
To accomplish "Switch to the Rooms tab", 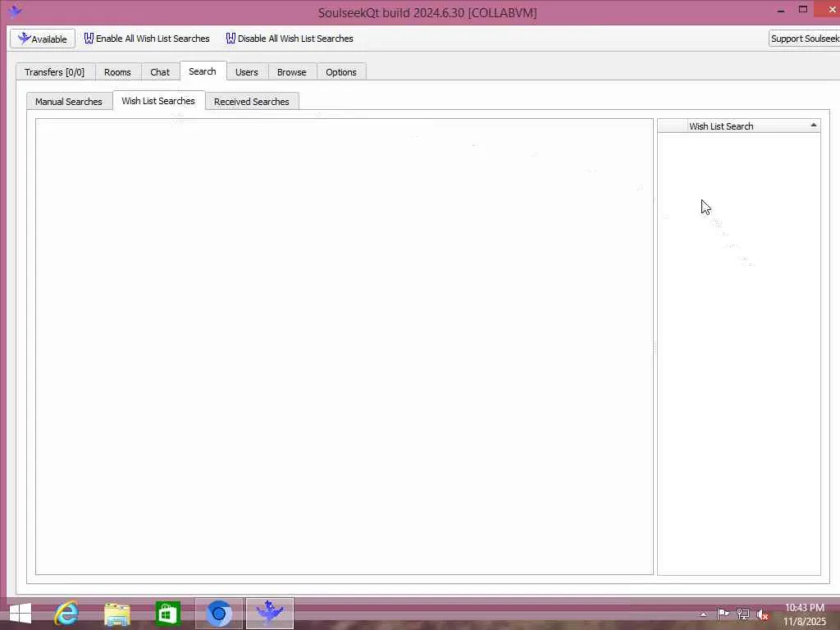I will [x=117, y=72].
